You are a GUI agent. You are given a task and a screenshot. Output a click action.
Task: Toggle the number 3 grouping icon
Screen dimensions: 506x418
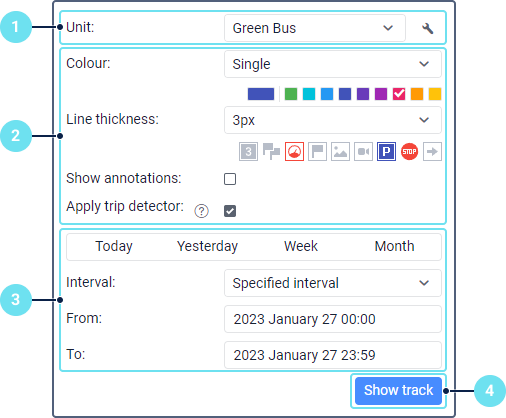248,152
